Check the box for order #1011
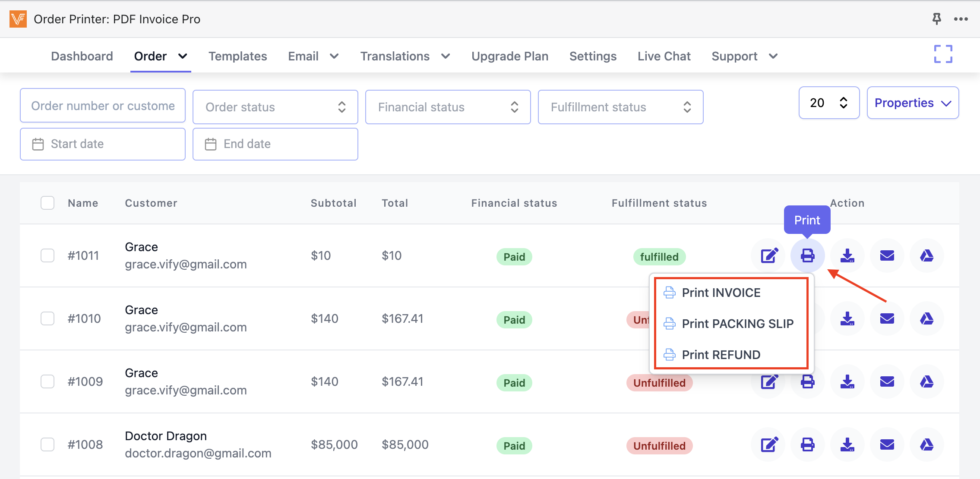 click(47, 255)
